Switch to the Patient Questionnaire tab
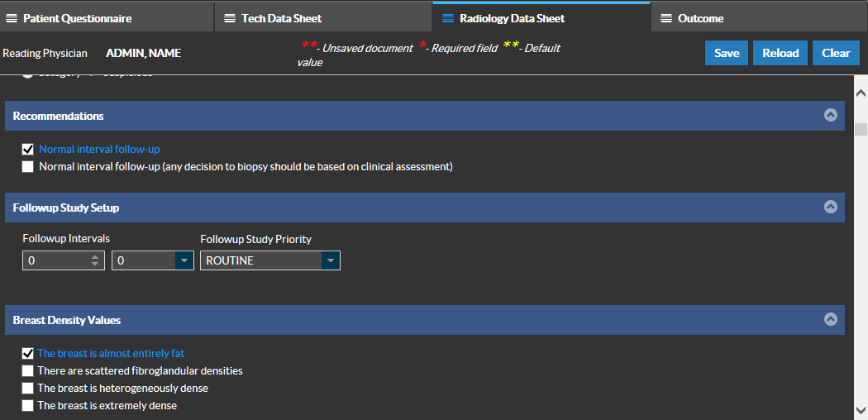868x420 pixels. coord(76,18)
